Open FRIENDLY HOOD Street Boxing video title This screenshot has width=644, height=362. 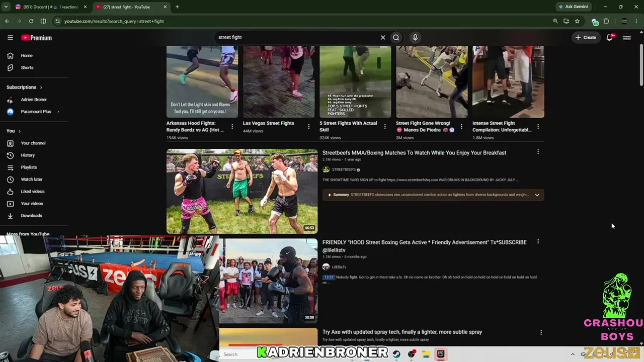click(x=424, y=246)
